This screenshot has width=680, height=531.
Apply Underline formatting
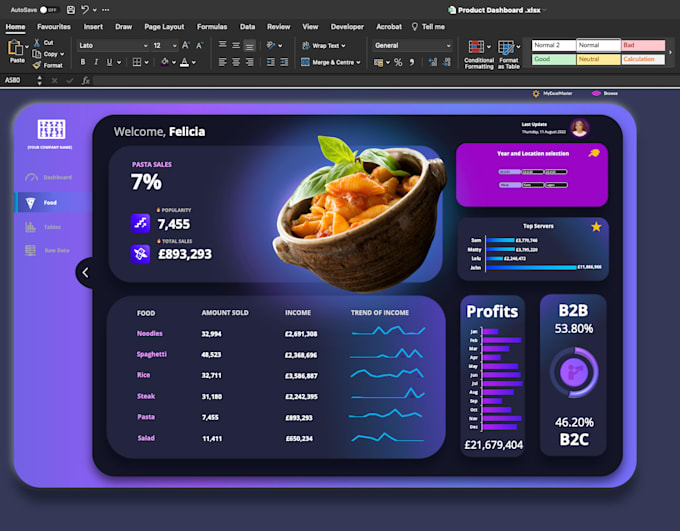109,62
